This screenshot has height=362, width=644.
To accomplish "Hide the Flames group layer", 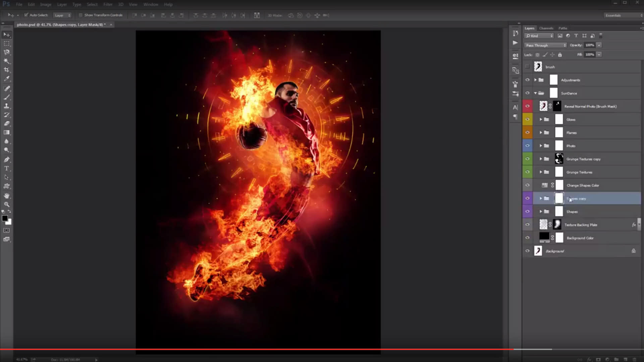I will (x=527, y=132).
